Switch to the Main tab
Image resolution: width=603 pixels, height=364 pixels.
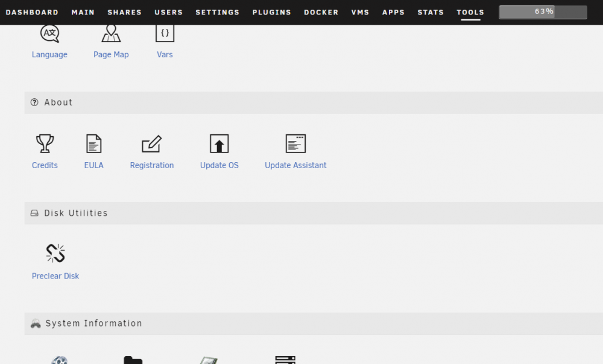(x=83, y=12)
